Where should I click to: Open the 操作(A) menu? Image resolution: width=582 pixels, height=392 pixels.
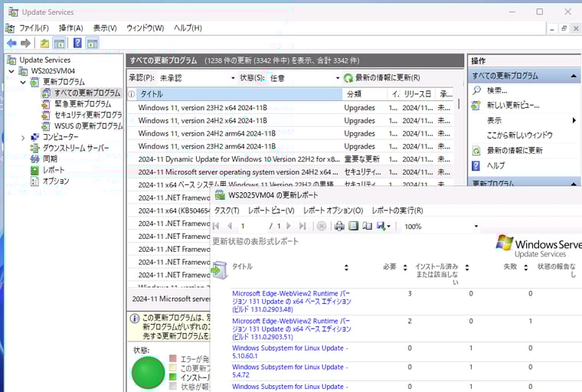(70, 28)
